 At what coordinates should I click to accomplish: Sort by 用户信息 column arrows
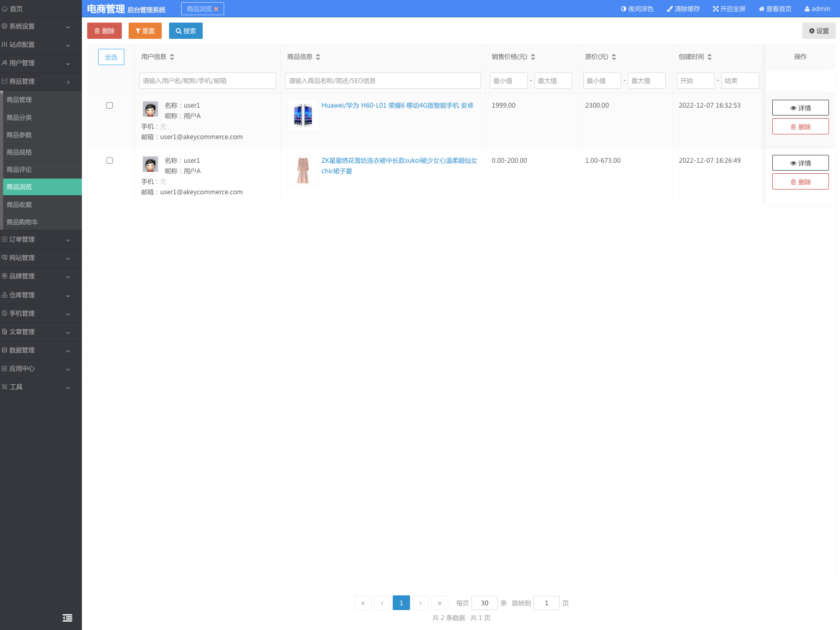[172, 57]
